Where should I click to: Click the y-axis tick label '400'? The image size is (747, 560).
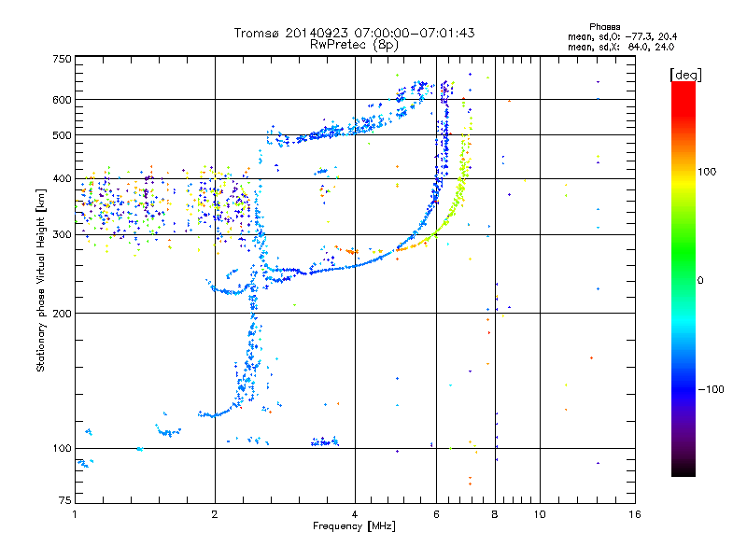63,178
